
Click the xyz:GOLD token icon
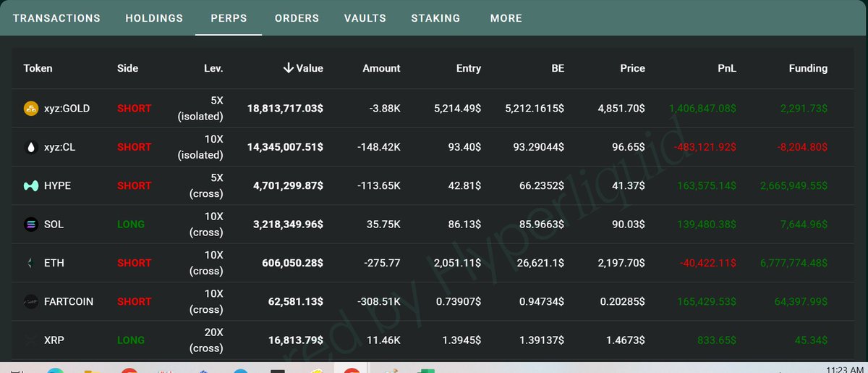(x=31, y=109)
